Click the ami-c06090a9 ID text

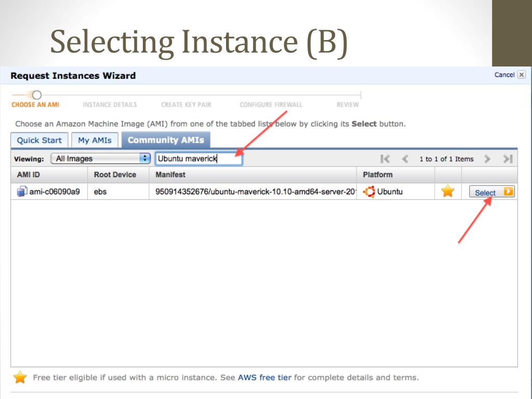pos(55,192)
